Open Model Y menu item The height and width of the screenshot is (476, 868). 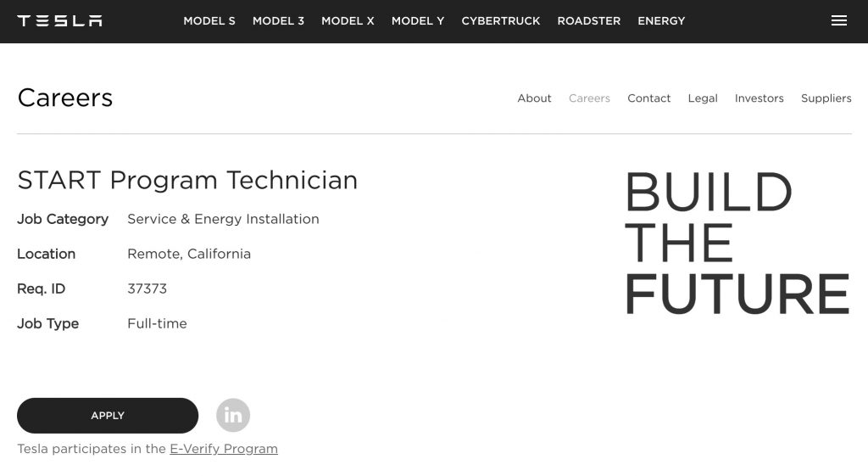(418, 21)
